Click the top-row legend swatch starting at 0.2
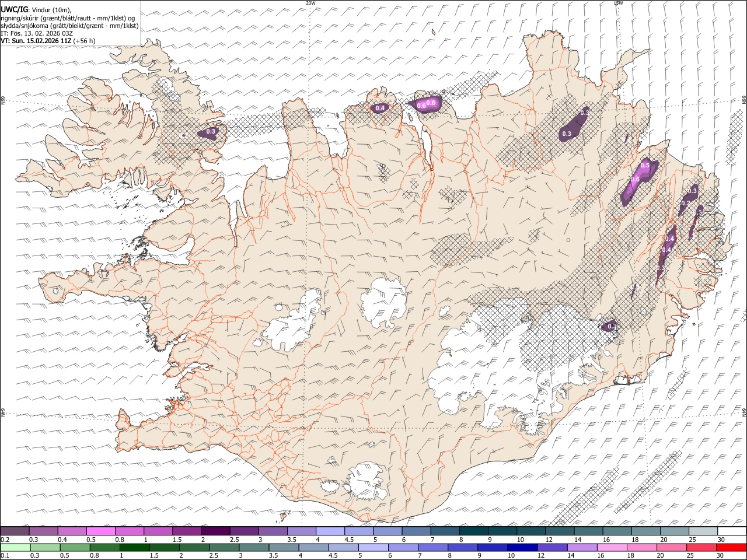The height and width of the screenshot is (560, 747). [15, 531]
